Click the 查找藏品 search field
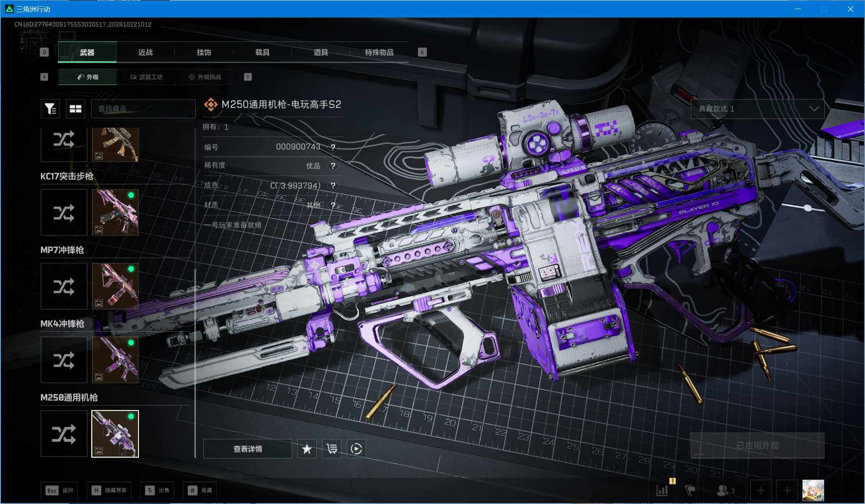 [143, 109]
